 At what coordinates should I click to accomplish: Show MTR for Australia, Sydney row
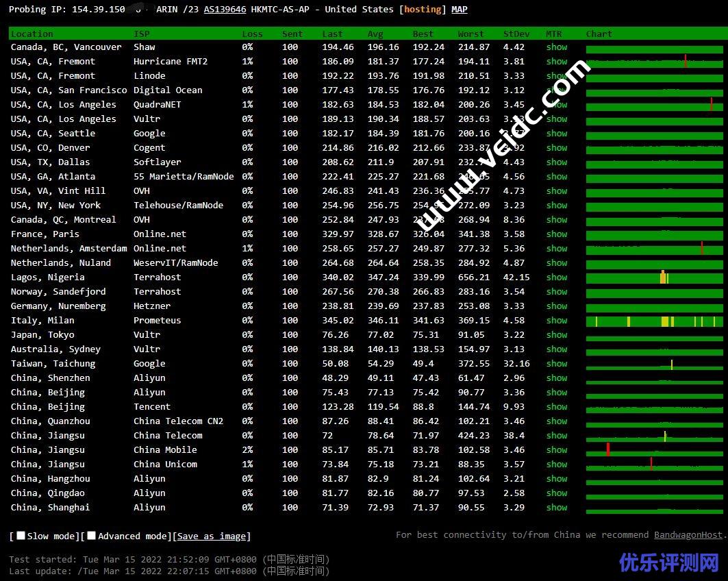click(x=557, y=349)
